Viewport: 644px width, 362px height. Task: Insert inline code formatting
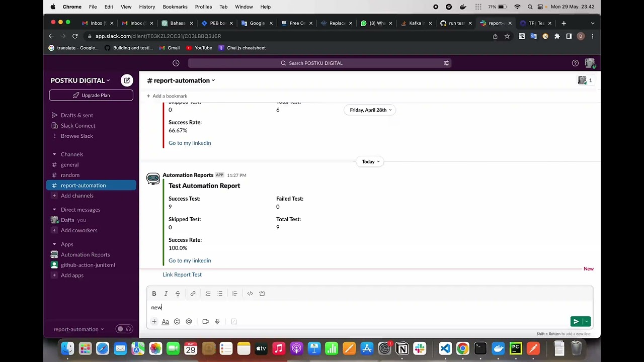click(x=250, y=294)
